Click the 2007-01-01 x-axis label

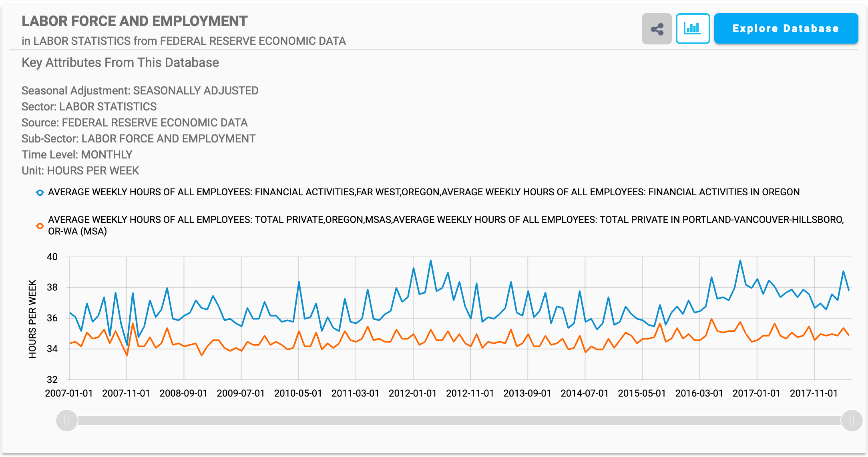(69, 393)
